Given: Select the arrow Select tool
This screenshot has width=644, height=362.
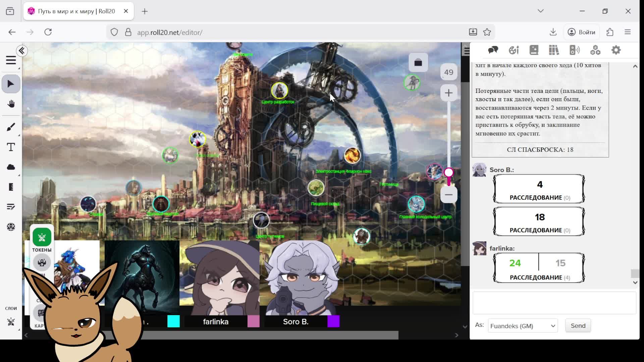Looking at the screenshot, I should 11,84.
